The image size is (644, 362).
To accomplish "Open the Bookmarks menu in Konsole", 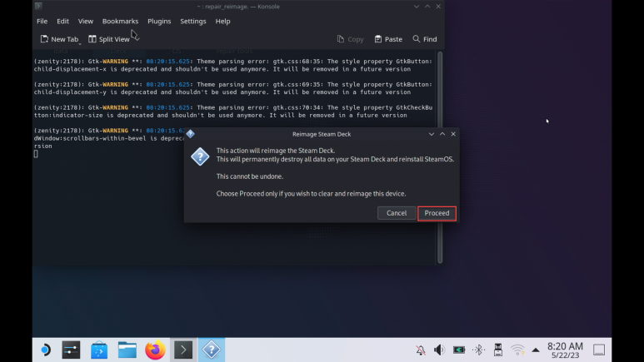I will (120, 22).
